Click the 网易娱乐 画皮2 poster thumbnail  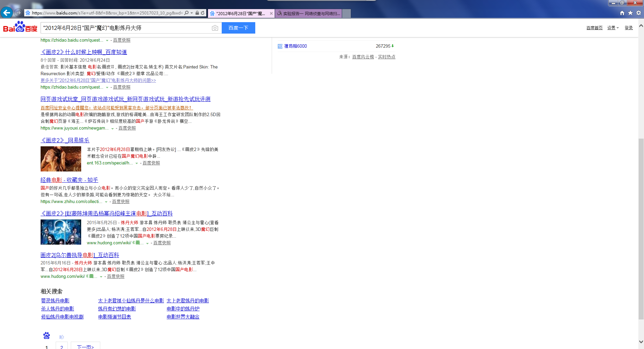click(61, 159)
